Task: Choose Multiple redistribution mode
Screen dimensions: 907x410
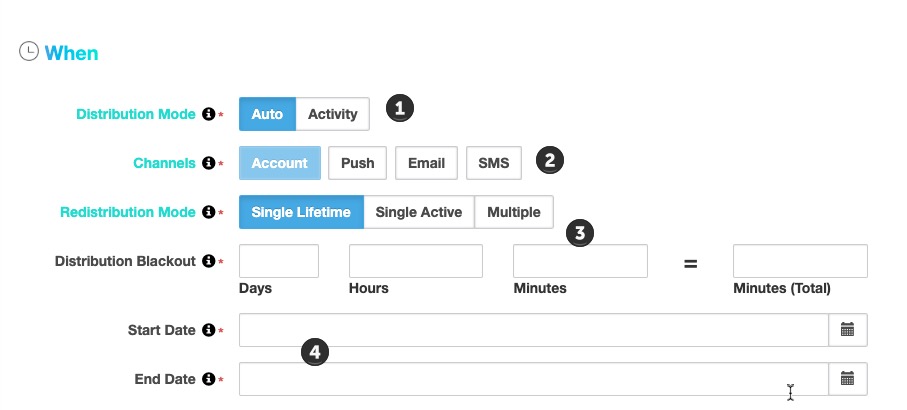Action: pos(514,212)
